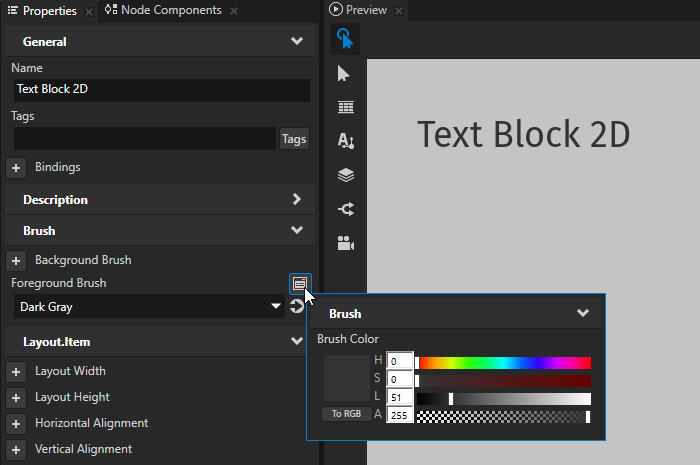Click the To RGB button
Viewport: 700px width, 465px height.
[x=346, y=414]
